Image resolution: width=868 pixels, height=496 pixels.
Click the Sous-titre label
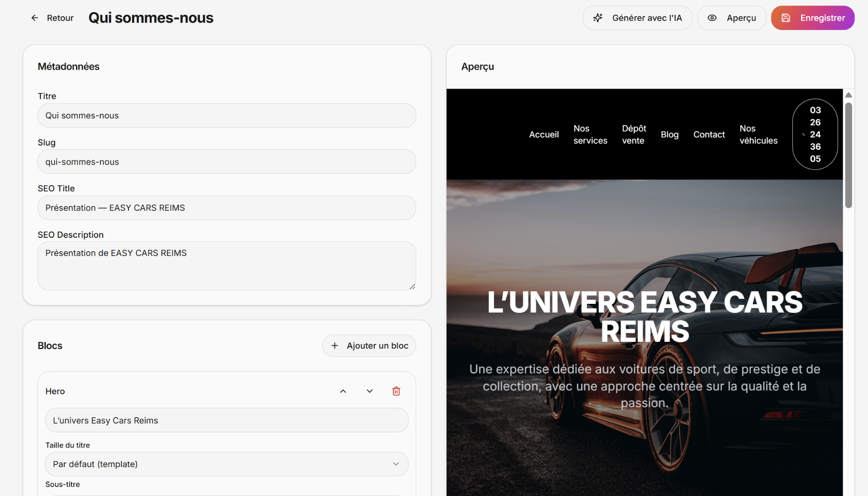coord(62,484)
